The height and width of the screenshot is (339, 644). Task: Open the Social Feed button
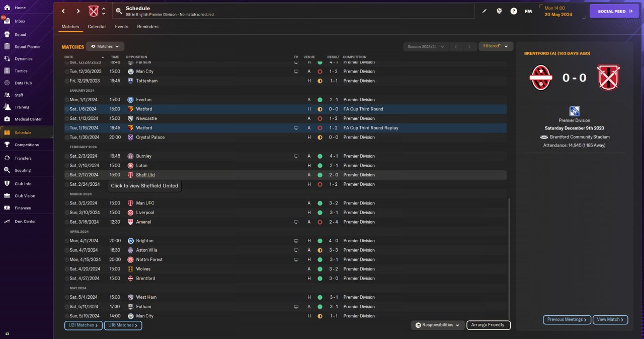tap(614, 11)
